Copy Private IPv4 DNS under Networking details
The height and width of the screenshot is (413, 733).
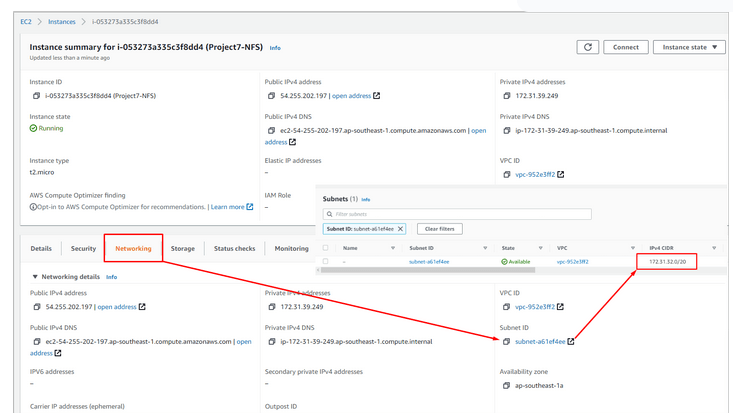(x=272, y=342)
